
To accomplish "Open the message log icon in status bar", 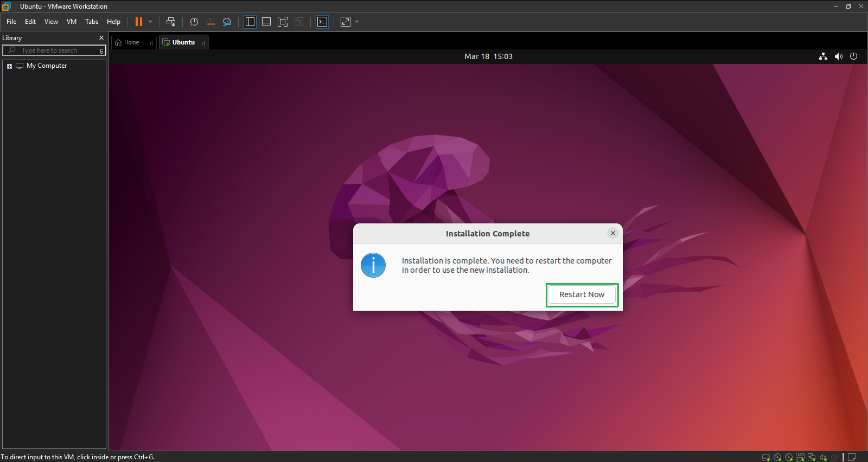I will 852,457.
